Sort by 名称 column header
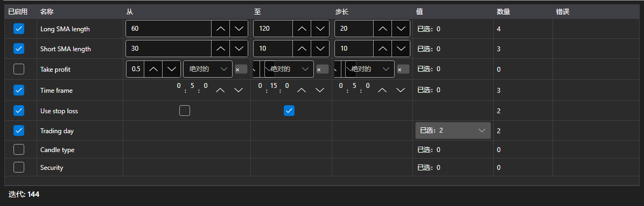Viewport: 644px width, 206px height. pyautogui.click(x=80, y=12)
